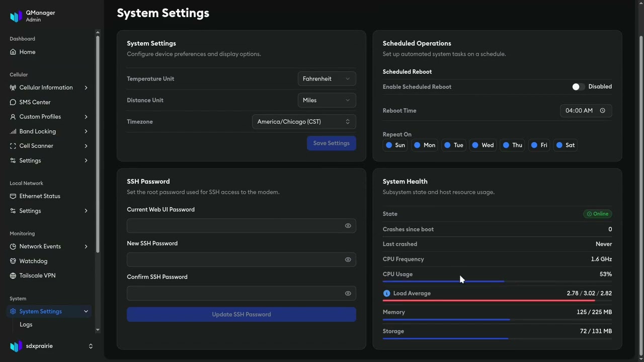Open Tailscale VPN menu item

tap(49, 276)
